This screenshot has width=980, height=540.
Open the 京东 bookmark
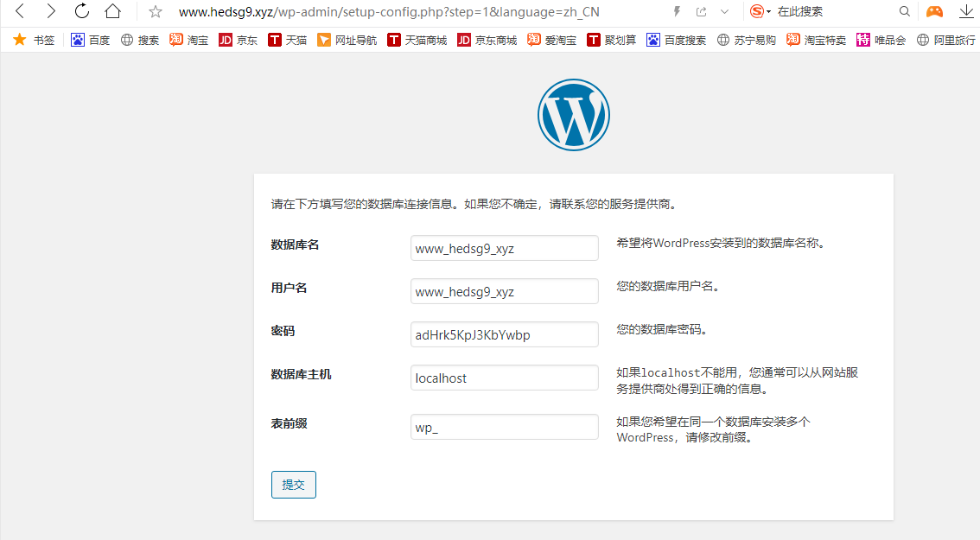coord(239,40)
